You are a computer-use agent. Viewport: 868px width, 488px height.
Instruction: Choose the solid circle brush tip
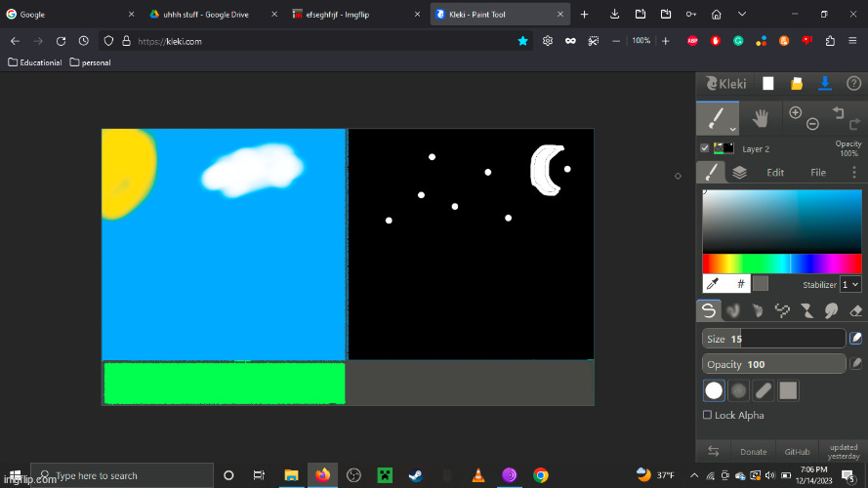point(714,390)
